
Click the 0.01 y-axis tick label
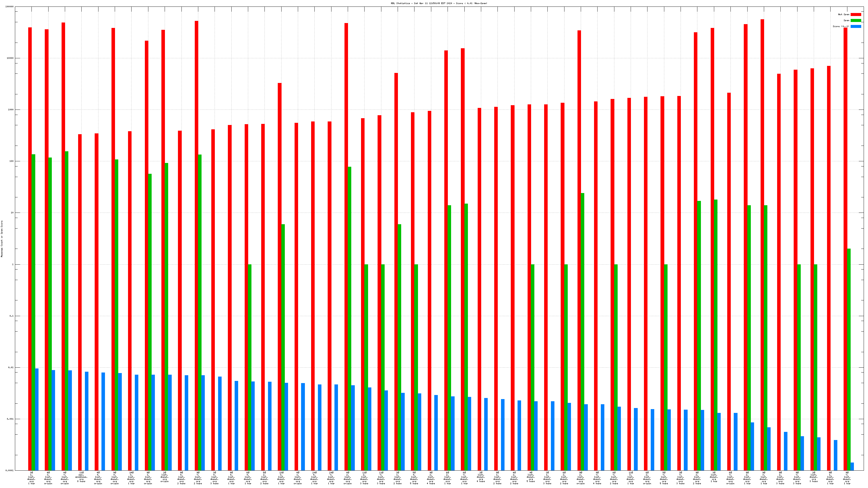coord(11,367)
